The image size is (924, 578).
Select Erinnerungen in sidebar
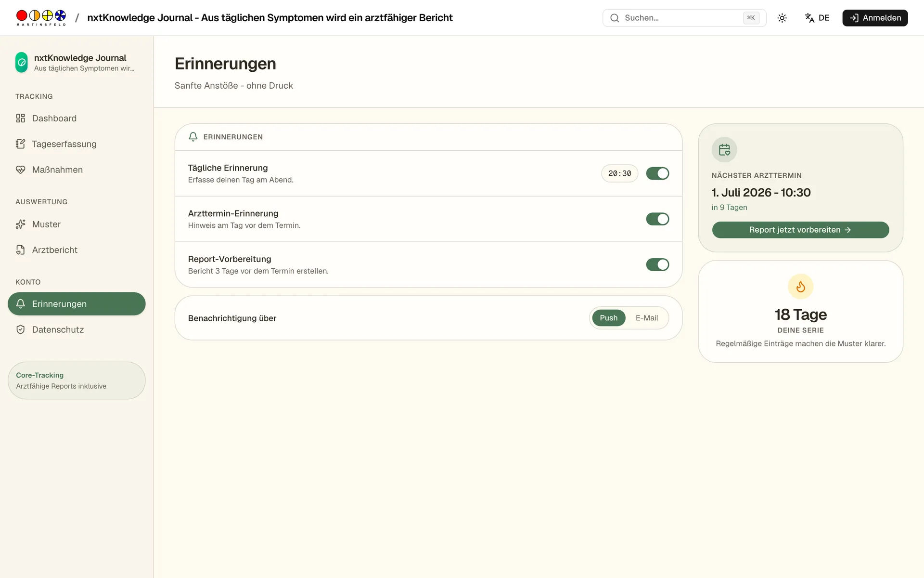click(x=77, y=304)
